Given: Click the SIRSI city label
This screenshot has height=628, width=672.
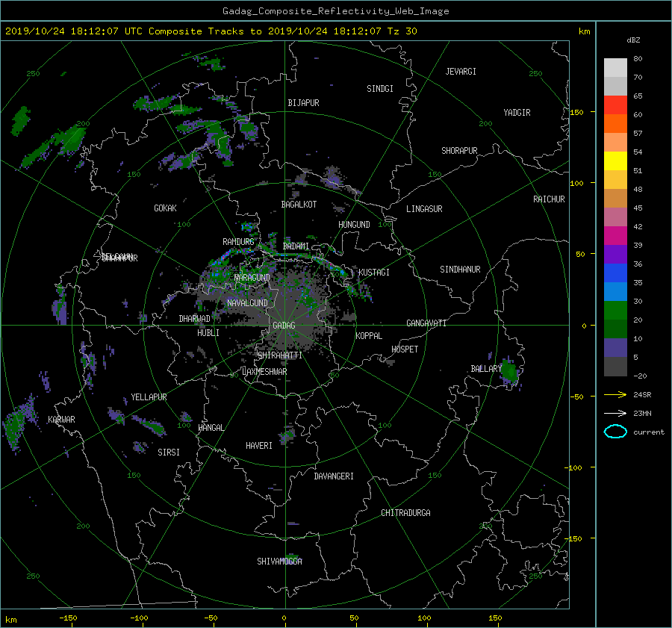Looking at the screenshot, I should [x=169, y=453].
